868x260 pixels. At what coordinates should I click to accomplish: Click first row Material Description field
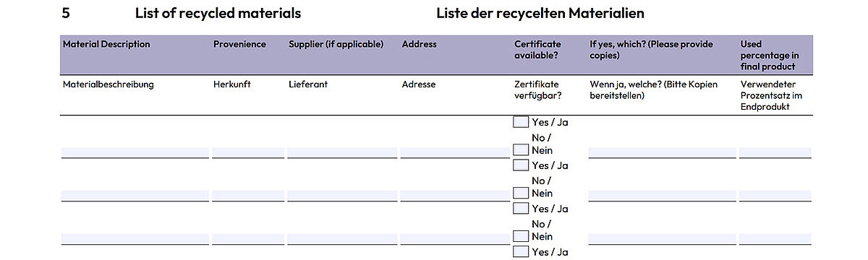pos(135,152)
